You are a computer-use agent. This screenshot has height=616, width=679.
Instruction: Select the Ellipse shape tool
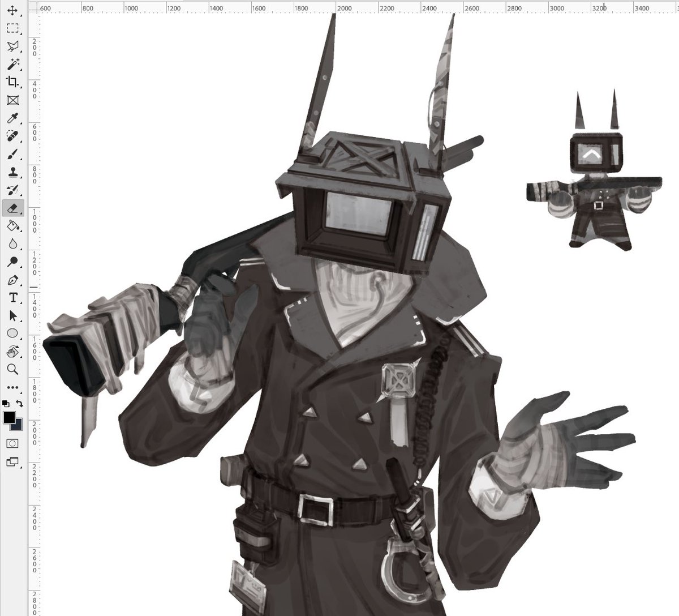click(12, 333)
